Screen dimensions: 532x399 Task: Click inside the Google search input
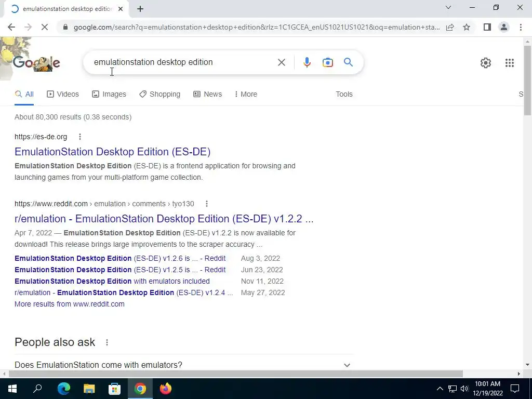[x=183, y=62]
